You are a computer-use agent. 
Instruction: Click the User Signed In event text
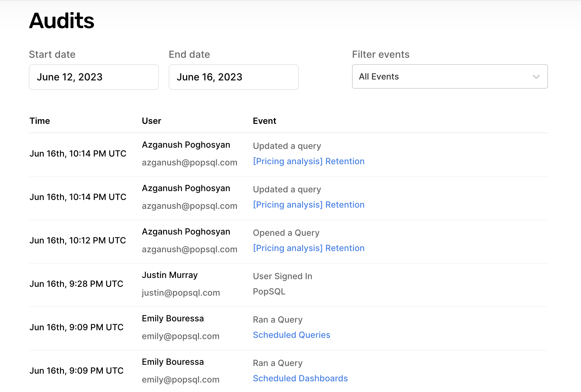click(x=282, y=276)
